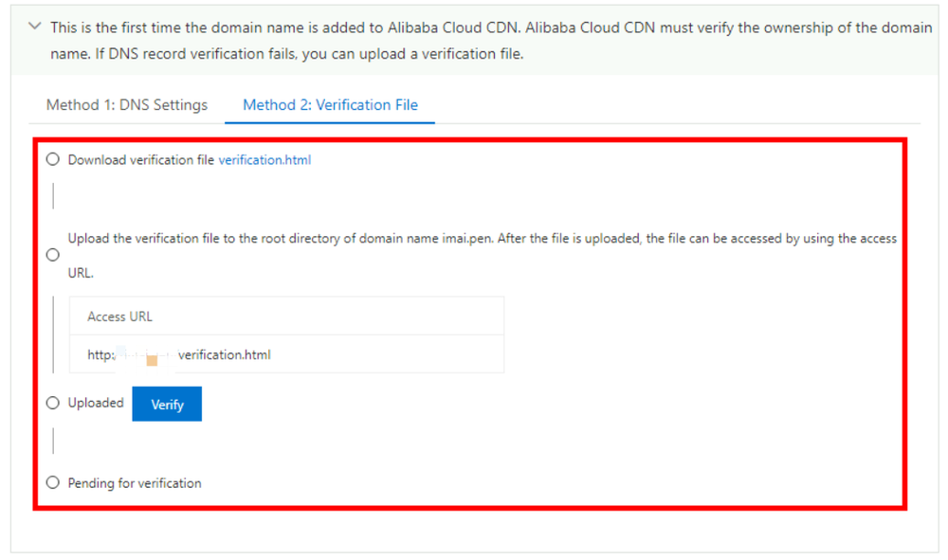Click the "Uploaded" step label
This screenshot has height=560, width=948.
[x=96, y=403]
